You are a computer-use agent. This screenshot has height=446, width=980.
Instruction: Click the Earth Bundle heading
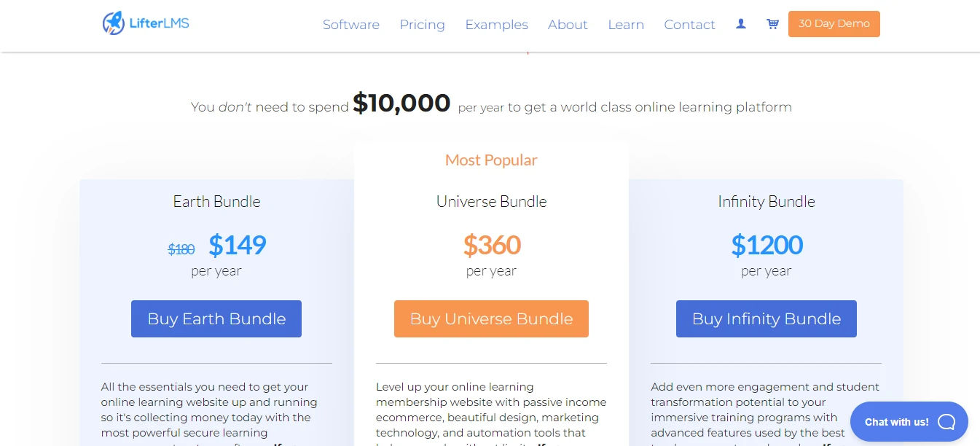[x=216, y=201]
